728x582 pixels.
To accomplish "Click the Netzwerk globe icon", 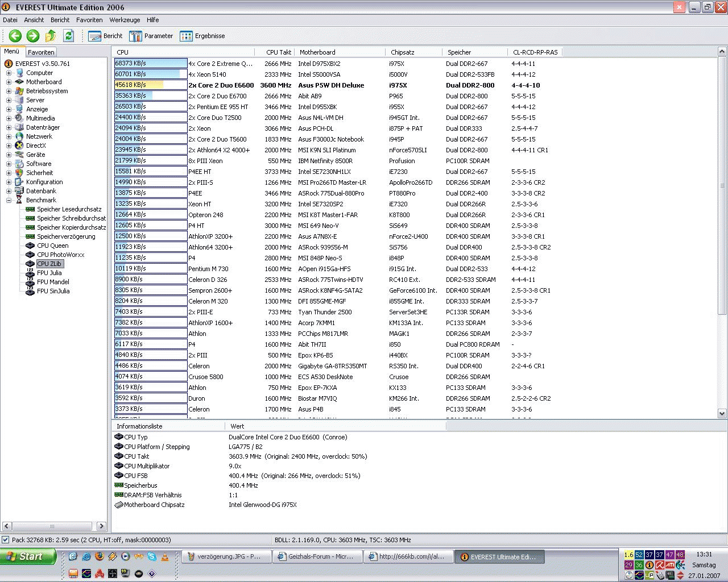I will [x=19, y=136].
